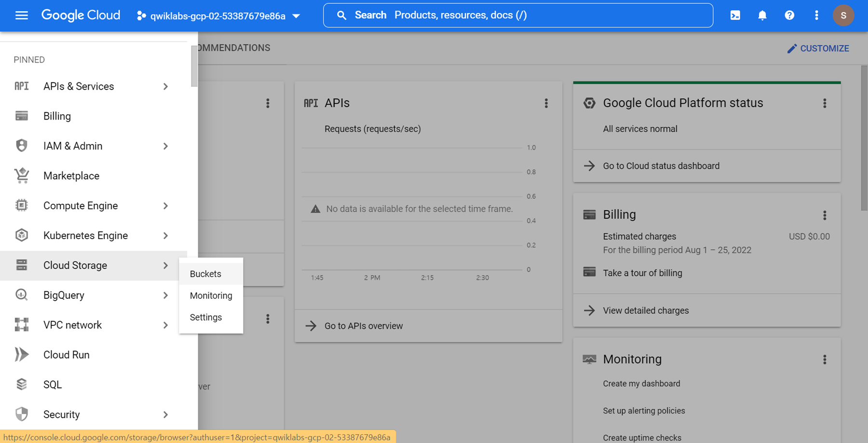Viewport: 868px width, 443px height.
Task: Expand the VPC network submenu arrow
Action: (165, 325)
